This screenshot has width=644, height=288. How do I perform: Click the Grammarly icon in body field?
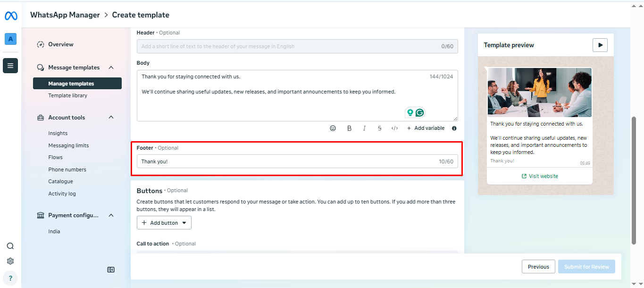coord(419,112)
